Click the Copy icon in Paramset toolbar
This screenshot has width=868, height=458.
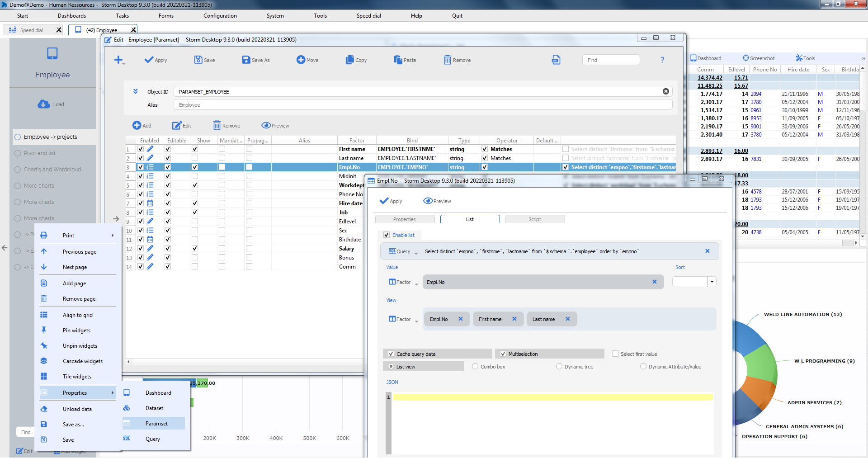(350, 60)
